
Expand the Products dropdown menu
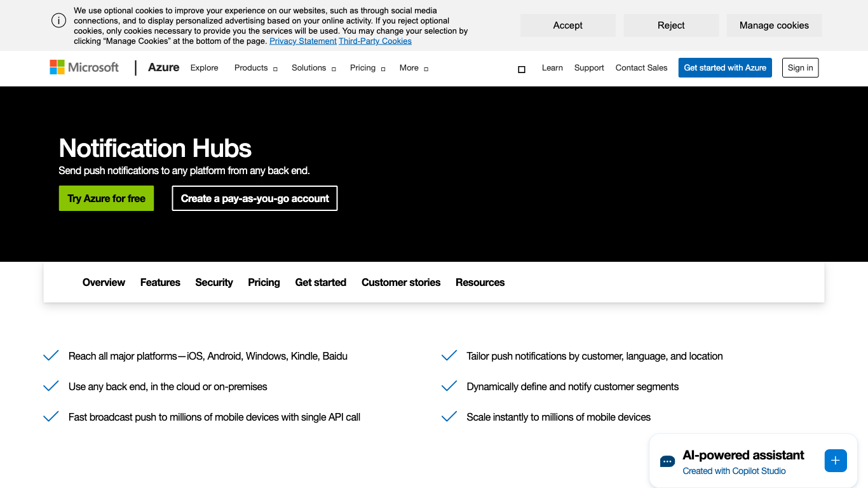coord(256,68)
